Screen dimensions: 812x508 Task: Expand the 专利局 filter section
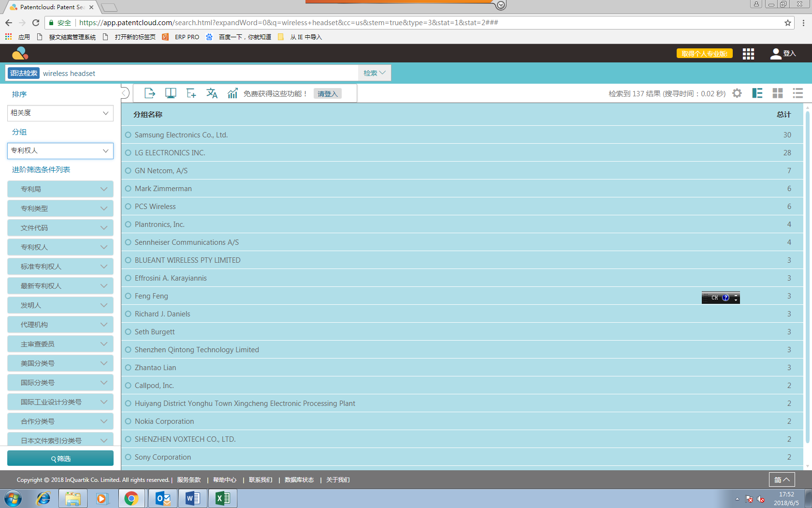pos(60,189)
